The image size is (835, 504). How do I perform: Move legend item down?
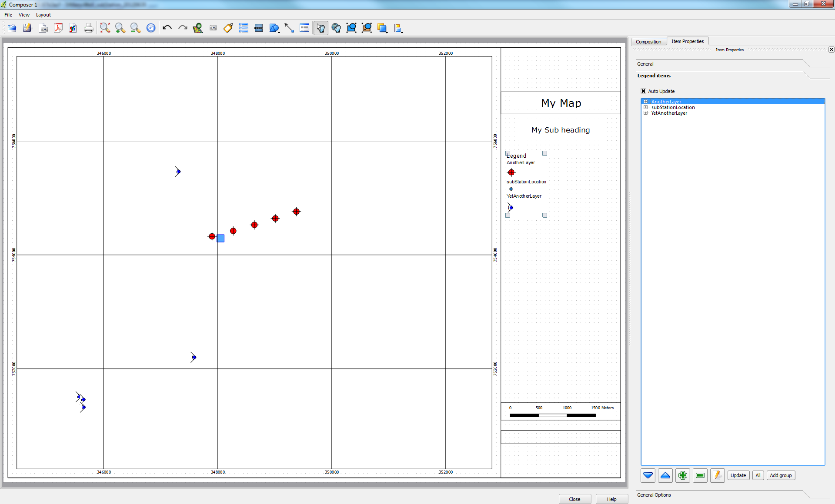point(648,475)
